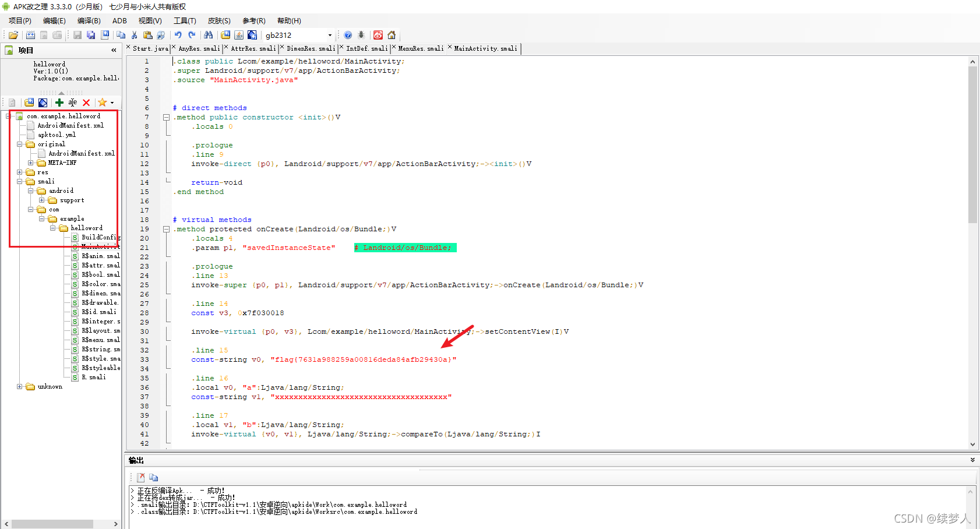Click the red X delete icon in project toolbar

(x=86, y=103)
